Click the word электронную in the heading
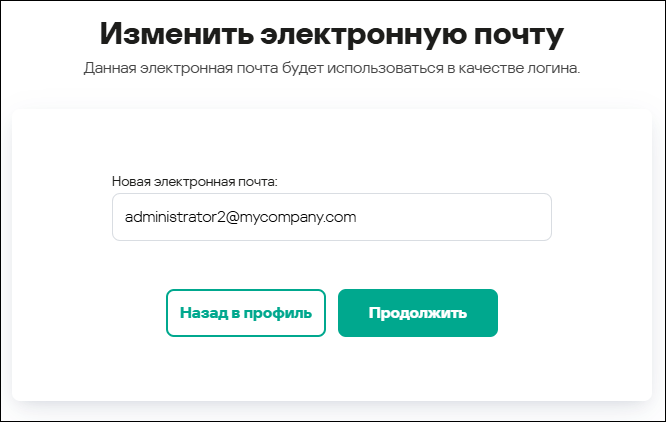Viewport: 666px width, 422px height. 360,35
